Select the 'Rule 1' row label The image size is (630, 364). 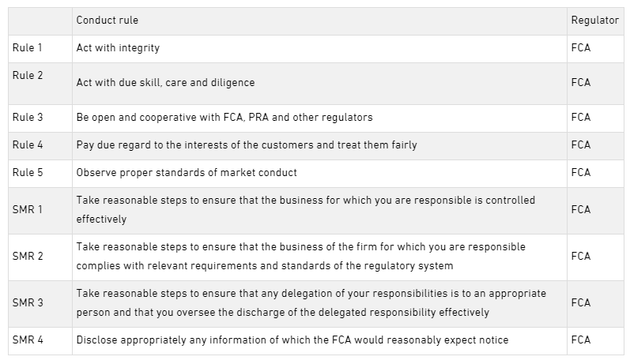[x=28, y=47]
